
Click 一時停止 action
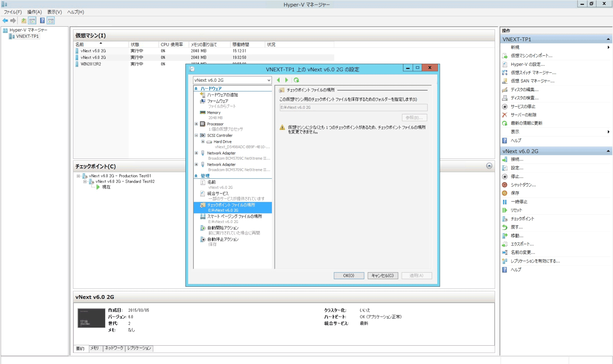[519, 202]
